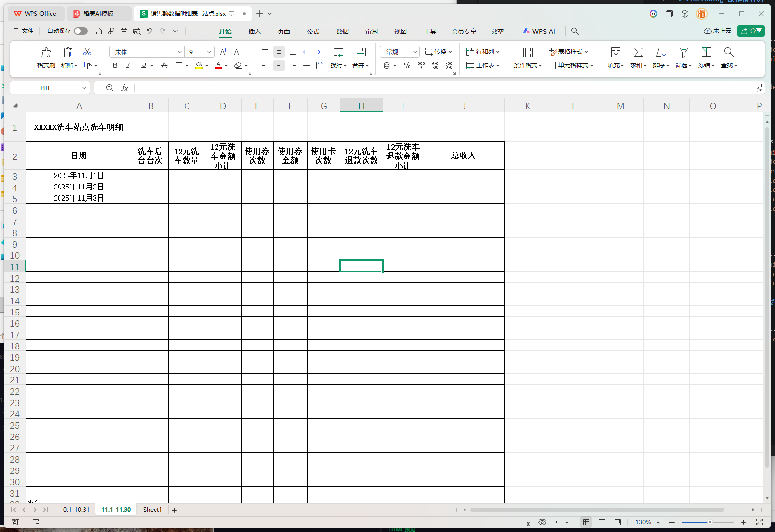
Task: Open the WPS AI button
Action: click(x=539, y=31)
